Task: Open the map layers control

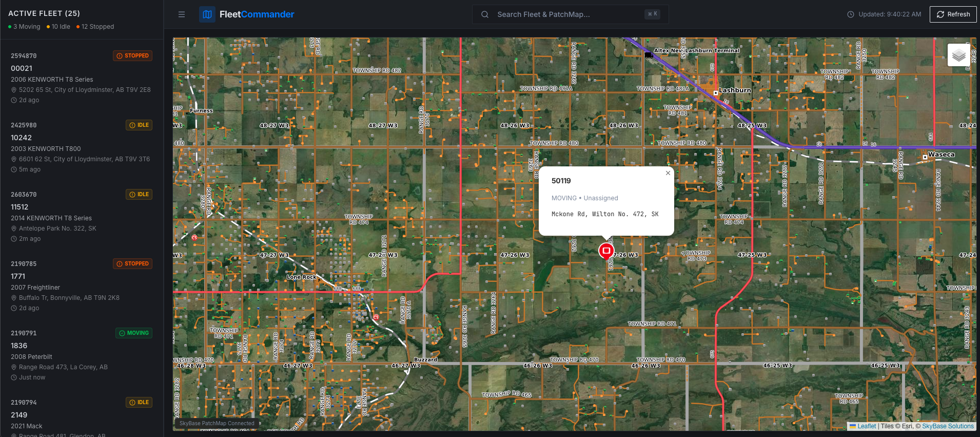Action: coord(958,55)
